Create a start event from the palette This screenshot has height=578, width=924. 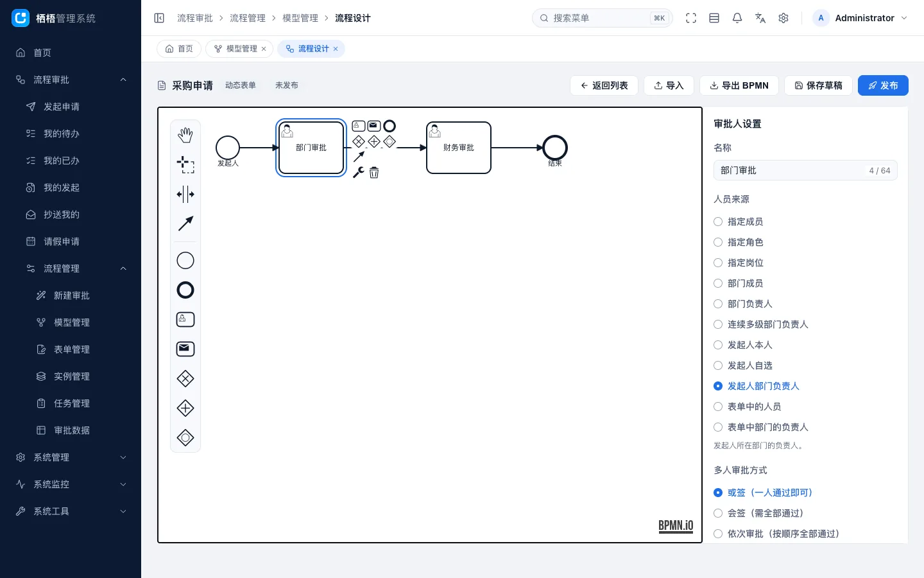[x=185, y=260]
